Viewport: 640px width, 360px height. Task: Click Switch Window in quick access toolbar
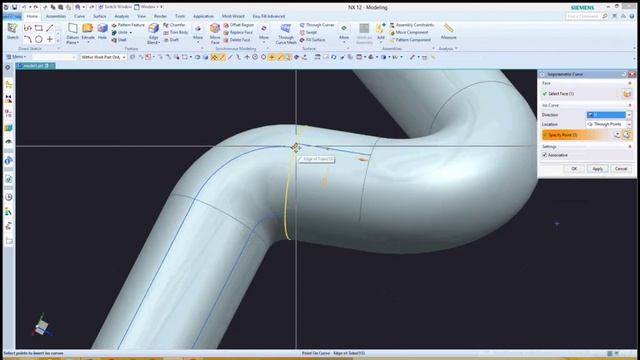[x=116, y=7]
